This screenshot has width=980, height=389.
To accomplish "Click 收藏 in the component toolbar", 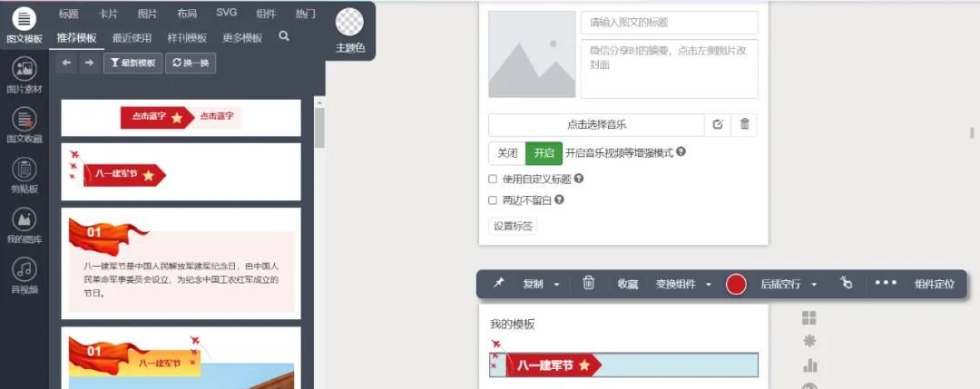I will (x=628, y=284).
